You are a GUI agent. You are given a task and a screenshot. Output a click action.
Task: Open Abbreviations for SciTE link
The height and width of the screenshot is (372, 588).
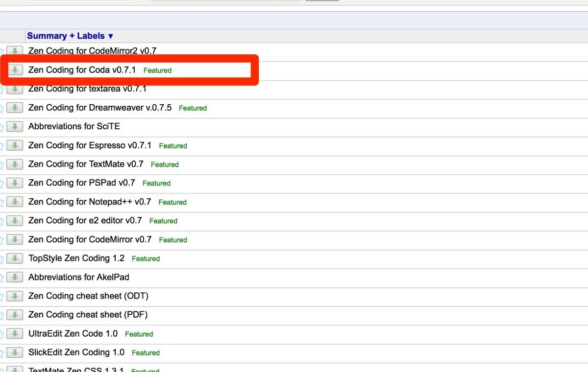click(74, 126)
